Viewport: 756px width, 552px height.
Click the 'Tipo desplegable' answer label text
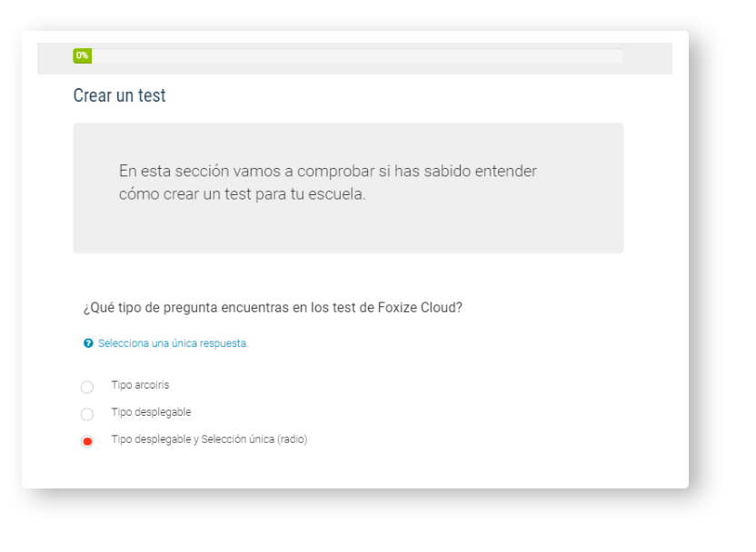pyautogui.click(x=151, y=412)
